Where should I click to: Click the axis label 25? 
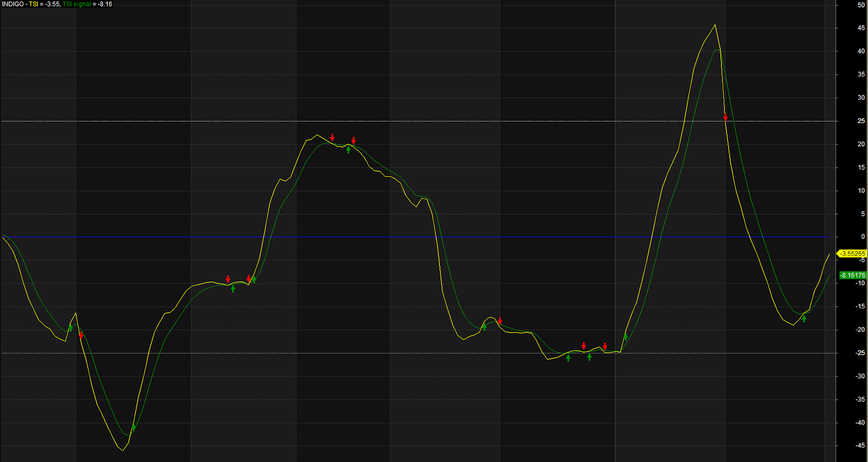(x=861, y=121)
